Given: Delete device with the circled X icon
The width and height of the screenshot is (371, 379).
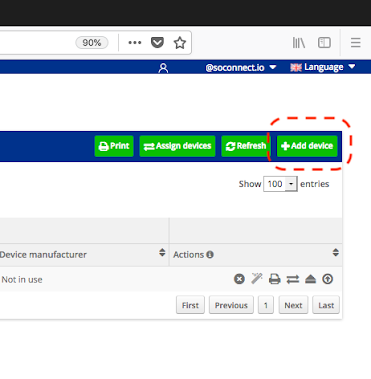Looking at the screenshot, I should 239,279.
